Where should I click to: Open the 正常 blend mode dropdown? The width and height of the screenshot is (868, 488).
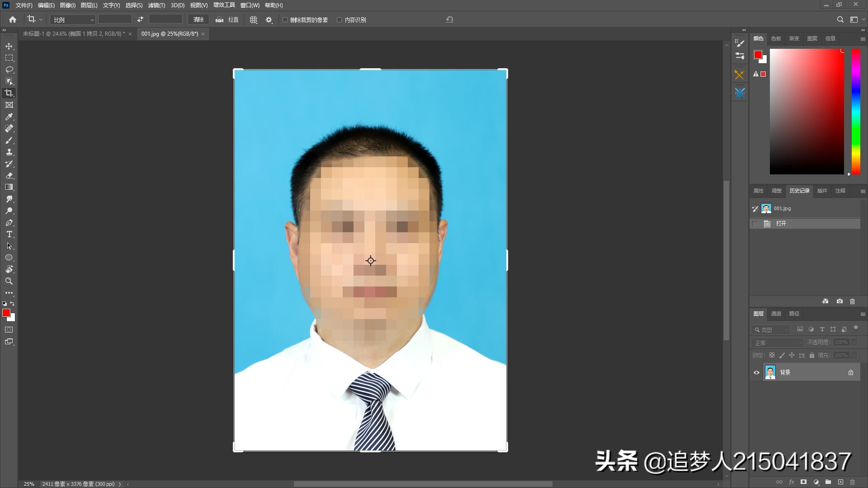pos(777,343)
